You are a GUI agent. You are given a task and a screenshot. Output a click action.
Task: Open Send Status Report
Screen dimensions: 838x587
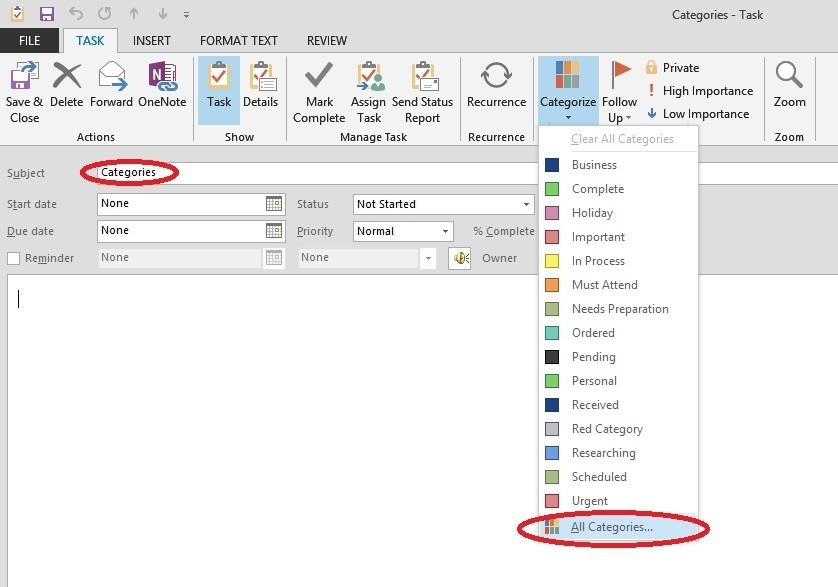click(x=422, y=90)
